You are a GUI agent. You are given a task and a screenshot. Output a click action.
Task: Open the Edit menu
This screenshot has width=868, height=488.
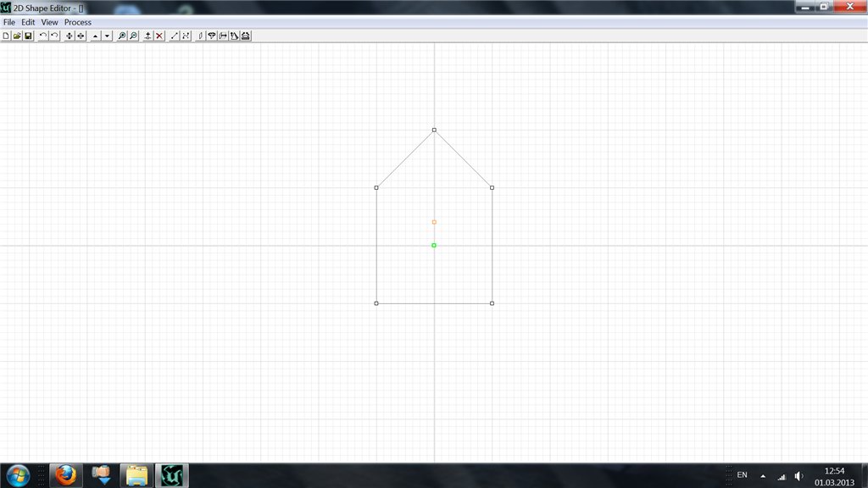(x=28, y=22)
